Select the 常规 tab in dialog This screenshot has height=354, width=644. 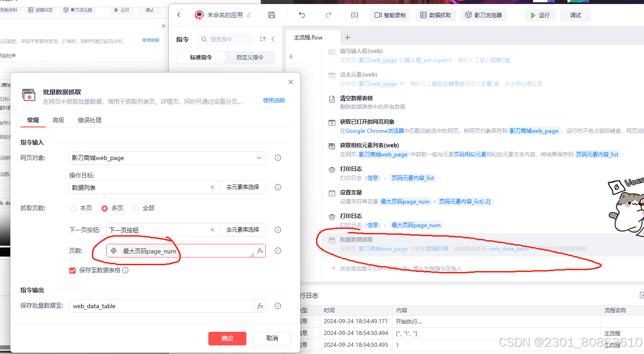33,120
